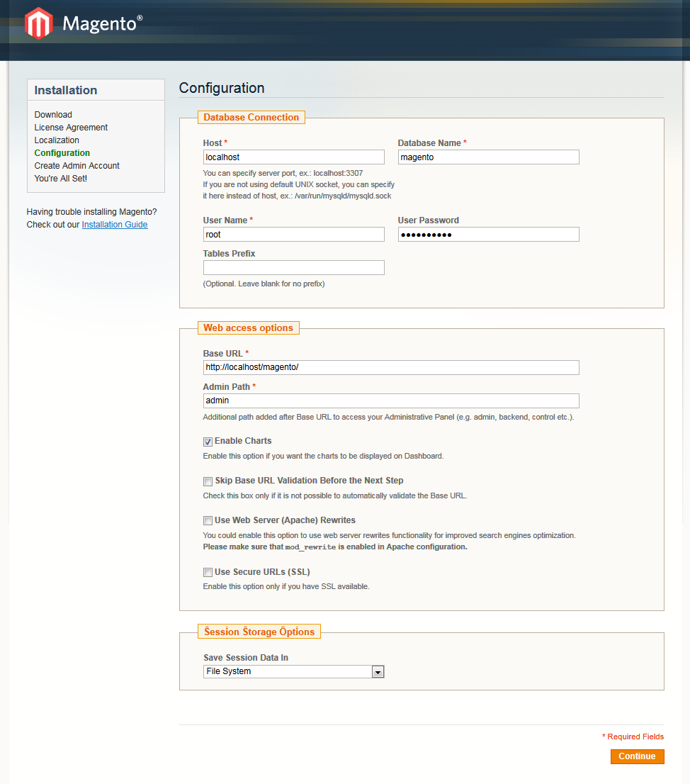Focus the Database Name input field

489,157
